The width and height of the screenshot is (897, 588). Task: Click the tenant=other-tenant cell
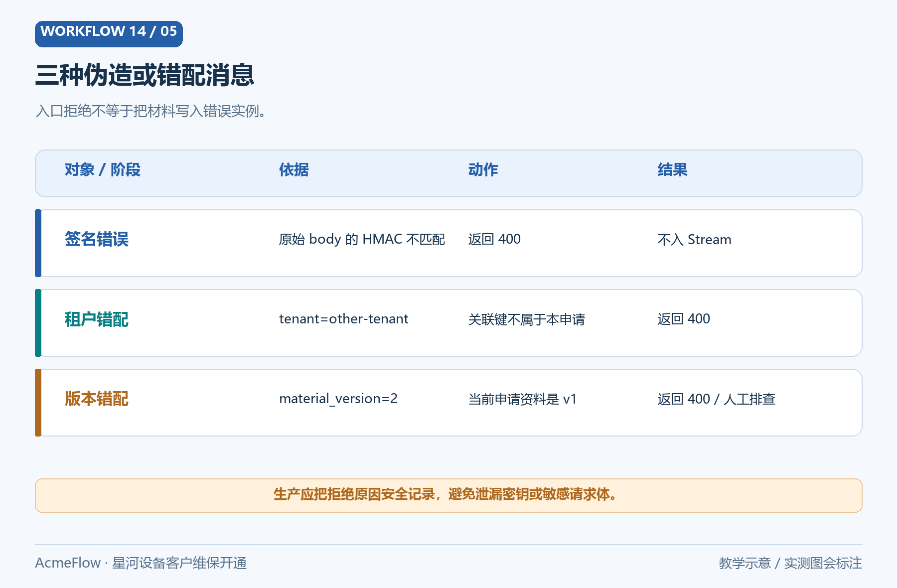344,319
